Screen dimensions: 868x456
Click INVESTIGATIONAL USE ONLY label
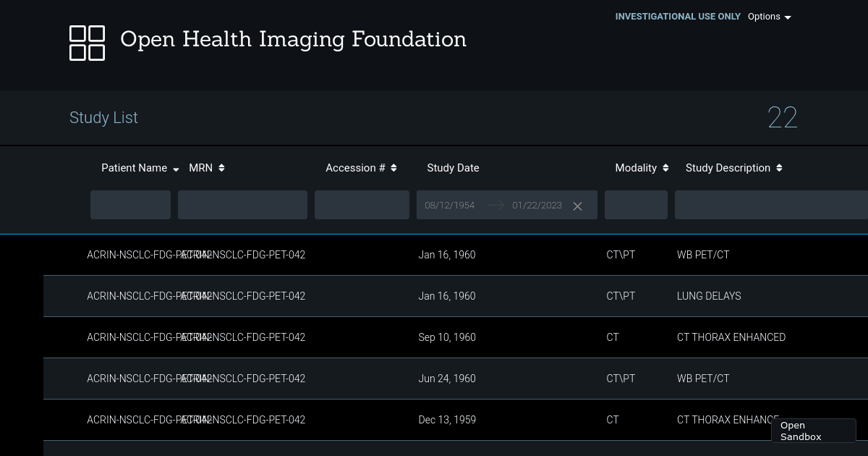678,17
